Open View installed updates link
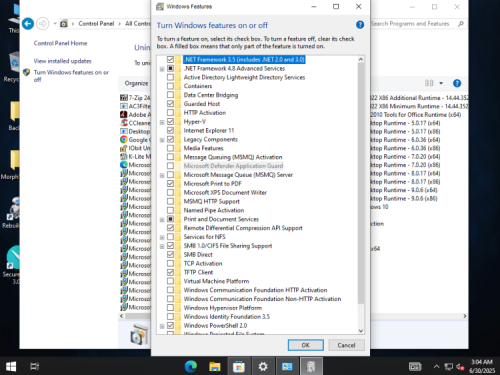The width and height of the screenshot is (500, 375). click(x=62, y=61)
